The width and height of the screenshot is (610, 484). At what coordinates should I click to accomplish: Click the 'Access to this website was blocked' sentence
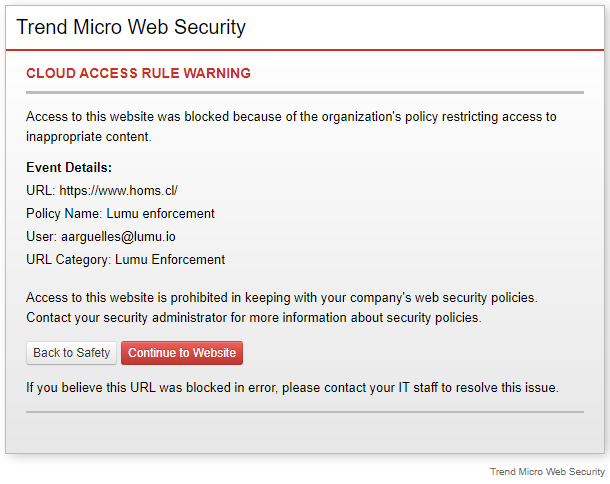click(291, 117)
